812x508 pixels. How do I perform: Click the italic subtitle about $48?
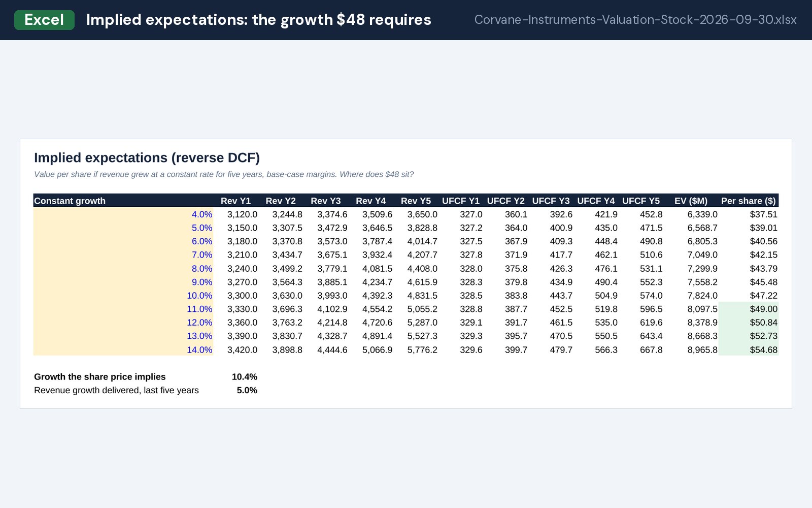tap(224, 174)
